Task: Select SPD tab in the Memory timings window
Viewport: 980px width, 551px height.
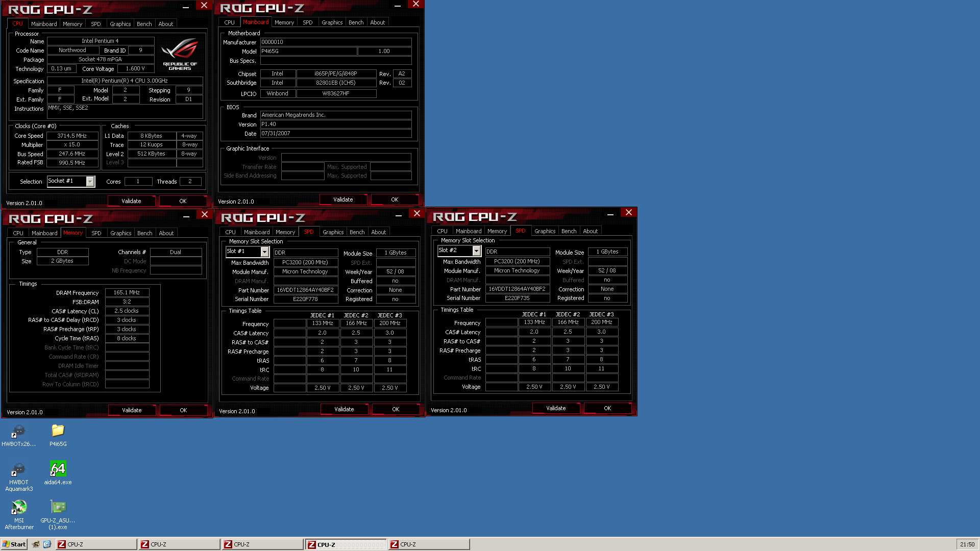Action: tap(96, 233)
